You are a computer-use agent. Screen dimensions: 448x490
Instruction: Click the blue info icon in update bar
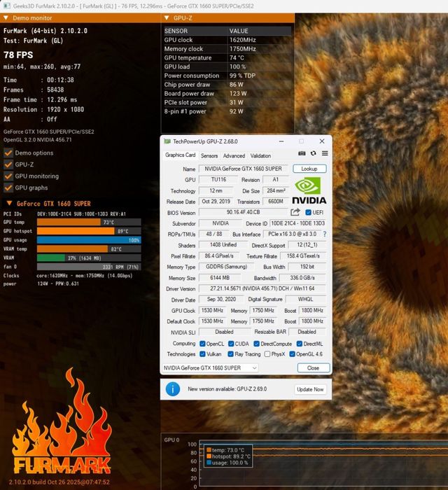tap(172, 389)
